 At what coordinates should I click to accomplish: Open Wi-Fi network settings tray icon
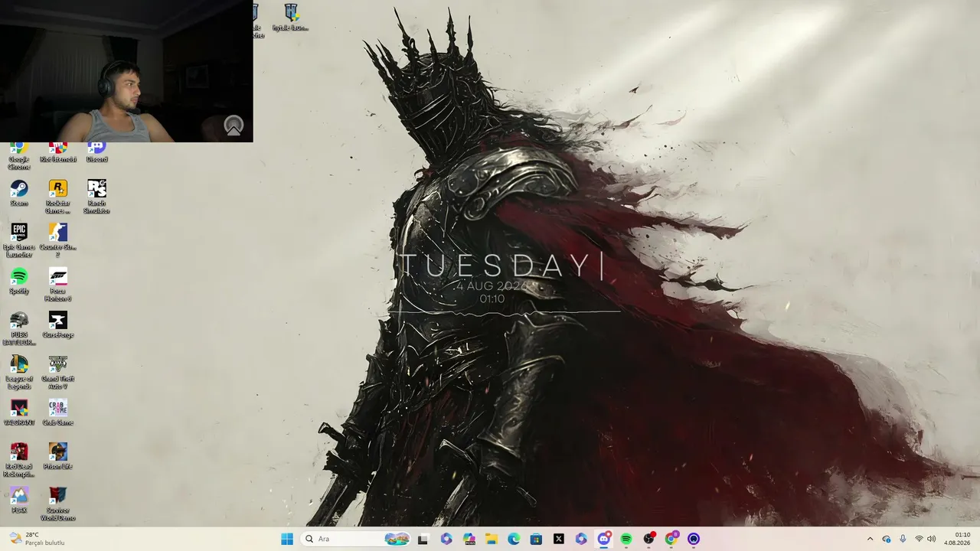(x=919, y=539)
